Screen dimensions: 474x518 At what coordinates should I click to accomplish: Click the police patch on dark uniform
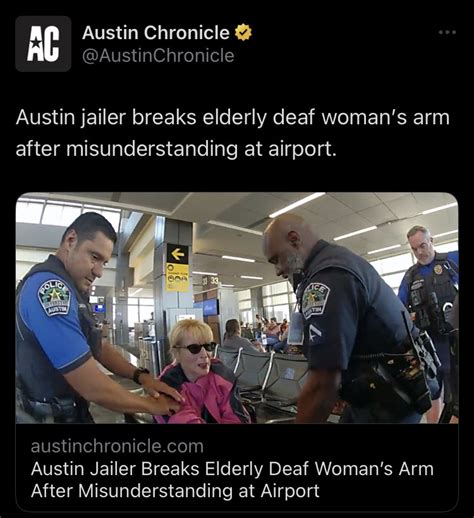(x=315, y=300)
